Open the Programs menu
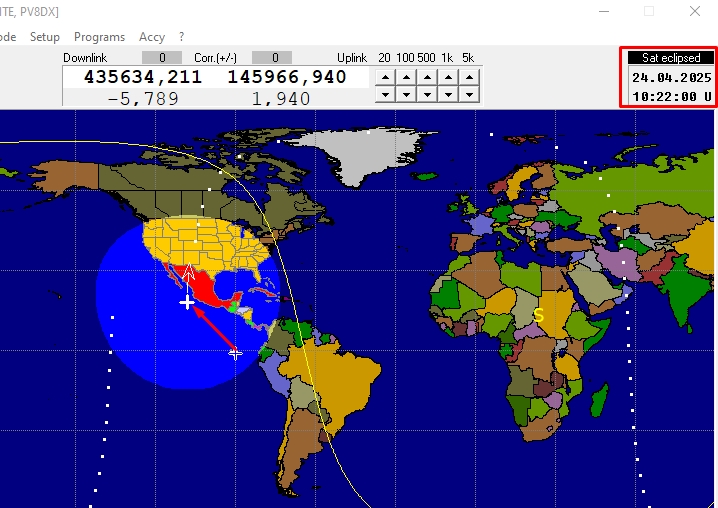 tap(99, 37)
